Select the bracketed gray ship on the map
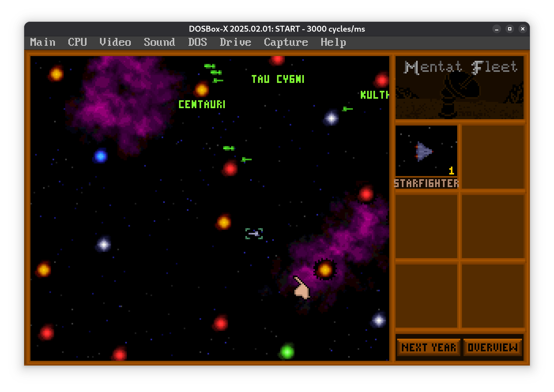This screenshot has height=392, width=554. (254, 234)
